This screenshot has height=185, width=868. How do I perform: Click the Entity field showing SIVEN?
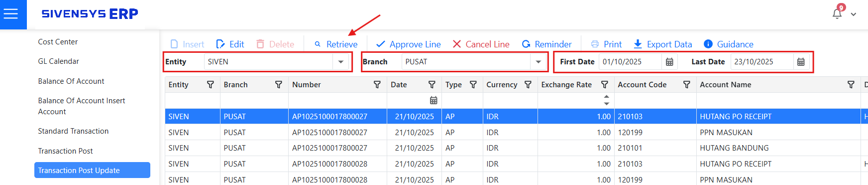268,62
